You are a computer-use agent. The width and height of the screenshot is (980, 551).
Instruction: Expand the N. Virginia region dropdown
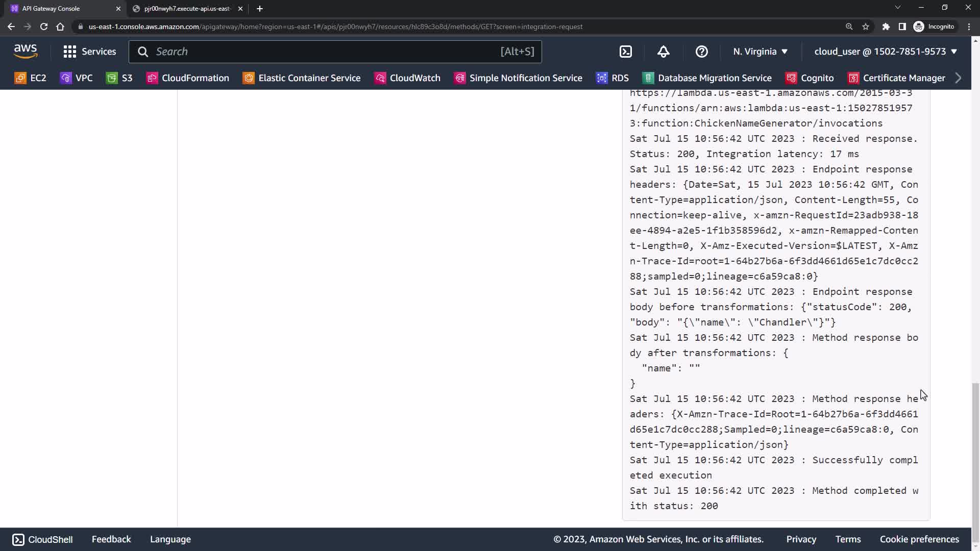pos(760,52)
